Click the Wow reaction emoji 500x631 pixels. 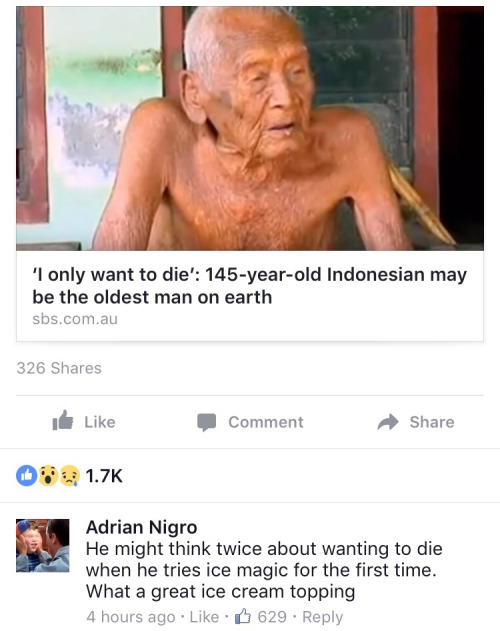pos(48,476)
